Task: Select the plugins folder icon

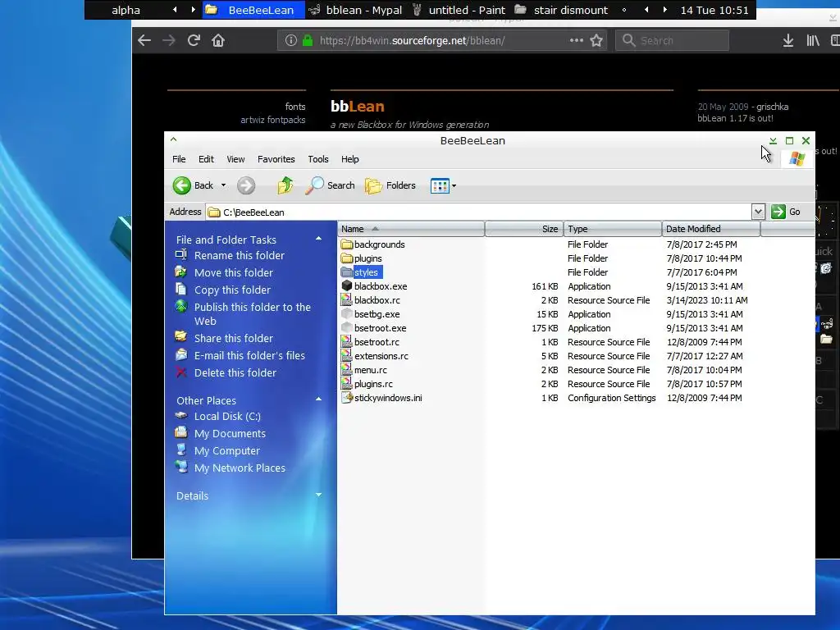Action: [347, 258]
